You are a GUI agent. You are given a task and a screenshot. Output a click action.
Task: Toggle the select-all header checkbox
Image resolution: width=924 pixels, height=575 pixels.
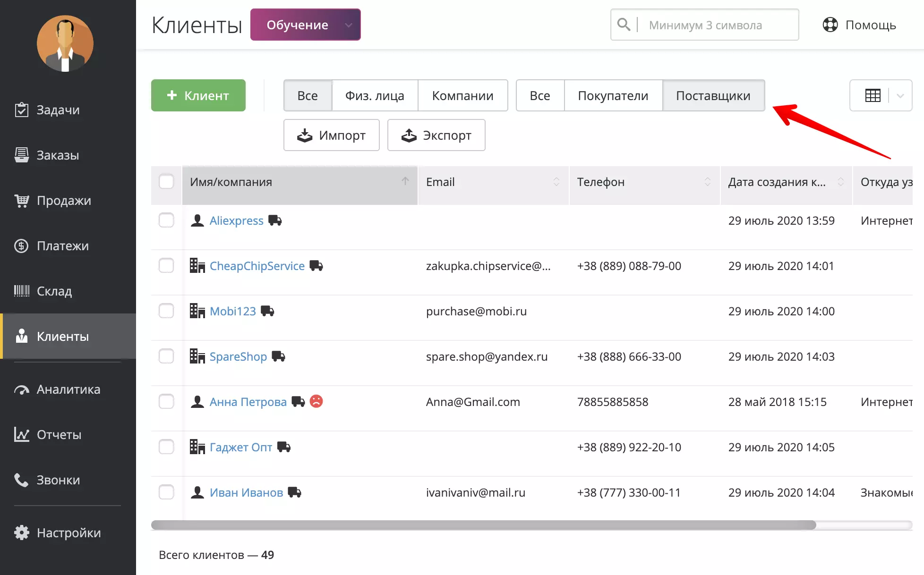point(166,181)
